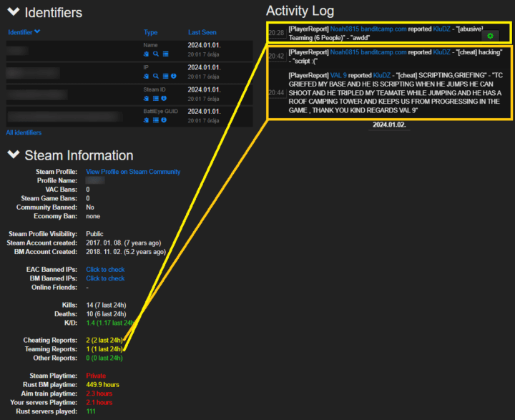Screen dimensions: 515x420
Task: Click the search magnifier in Name row
Action: point(156,54)
